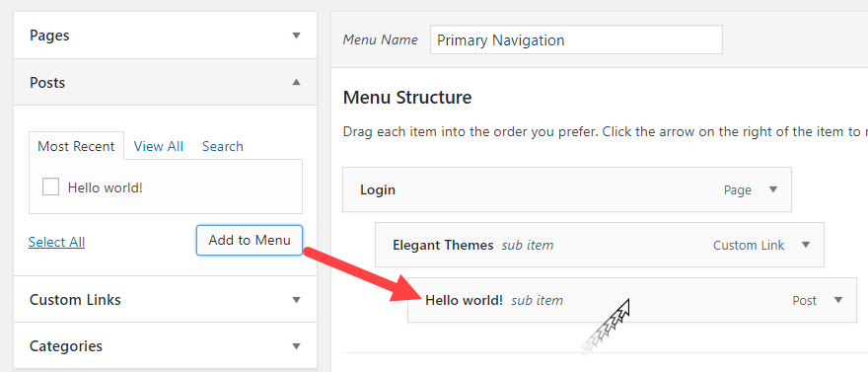This screenshot has width=868, height=372.
Task: Select the Elegant Themes sub item bar
Action: pos(600,245)
